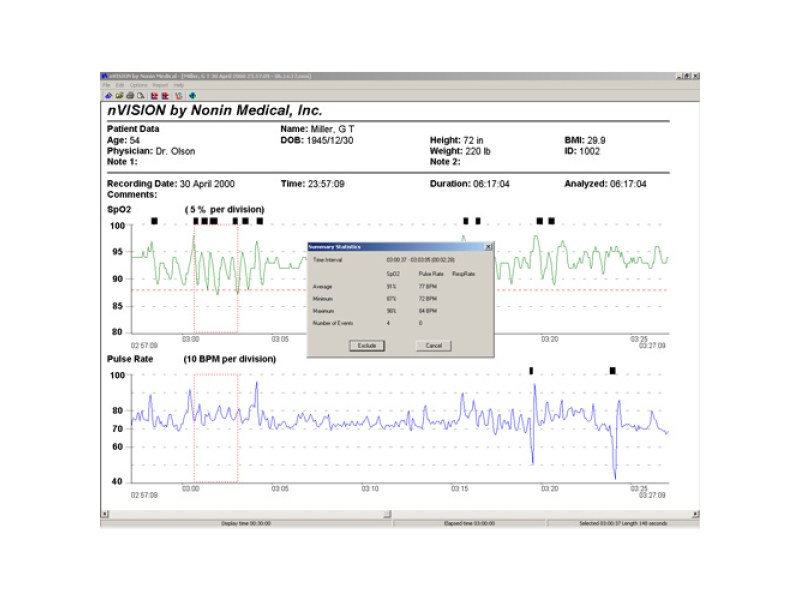Screen dimensions: 800x600
Task: Click the 'Pulse Rate' graph title
Action: click(130, 359)
